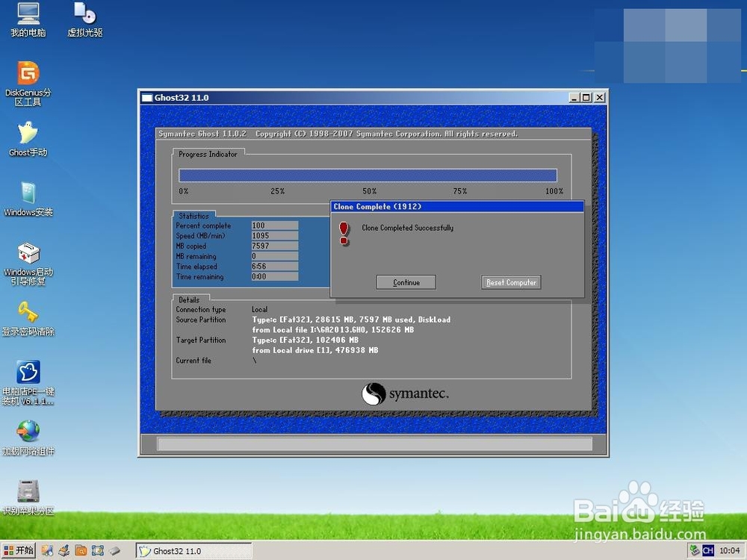Image resolution: width=747 pixels, height=560 pixels.
Task: Activate the Ghost32 11.0 taskbar button
Action: [193, 551]
